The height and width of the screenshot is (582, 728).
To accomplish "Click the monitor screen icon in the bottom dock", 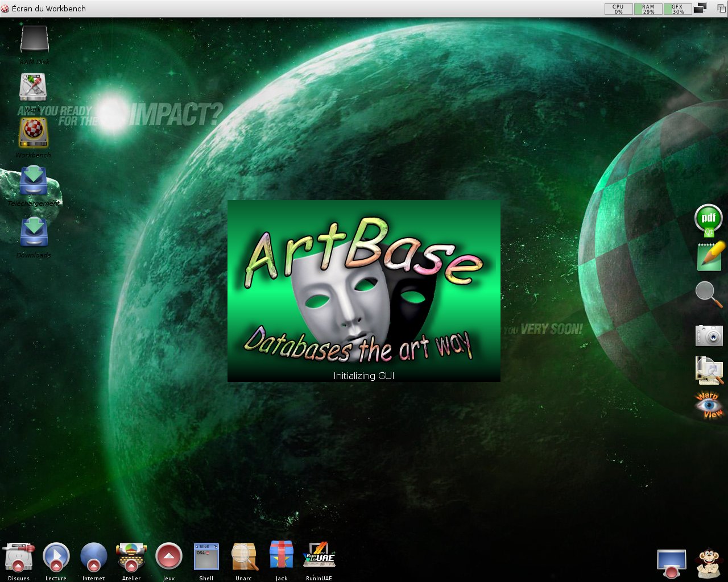I will coord(671,564).
